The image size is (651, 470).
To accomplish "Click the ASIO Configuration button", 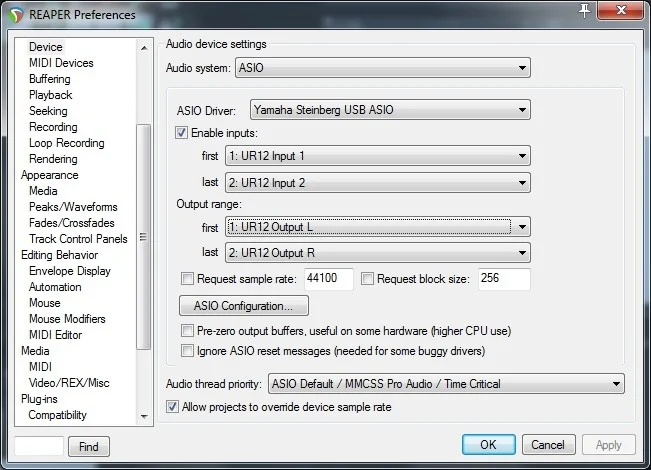I will (x=244, y=306).
